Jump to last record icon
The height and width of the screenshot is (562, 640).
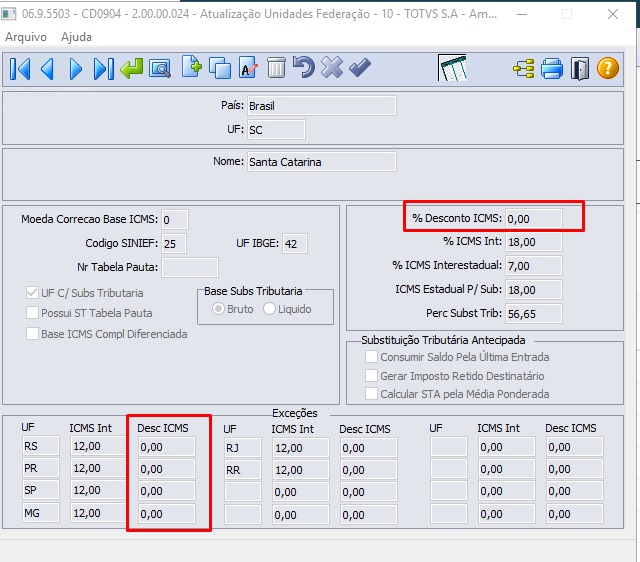103,69
